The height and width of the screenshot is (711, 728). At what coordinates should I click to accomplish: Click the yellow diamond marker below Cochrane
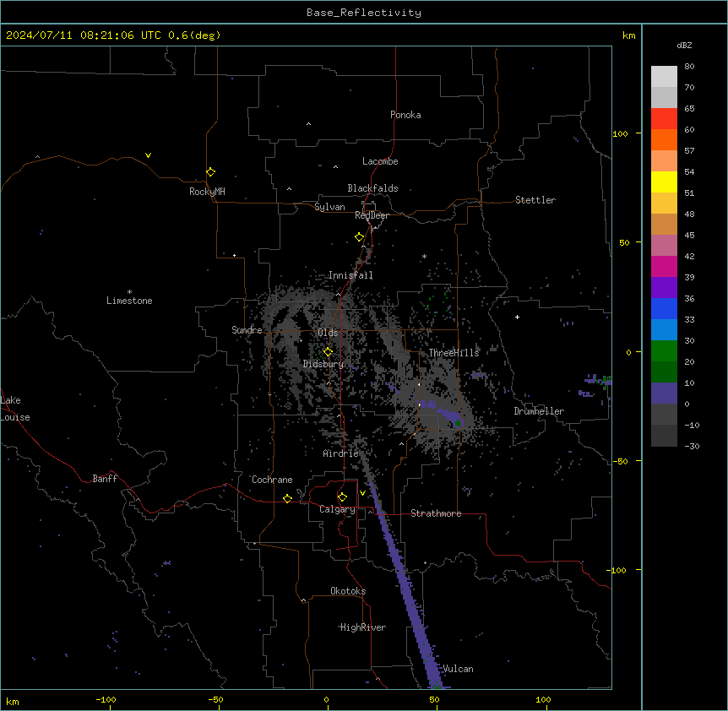click(x=287, y=498)
